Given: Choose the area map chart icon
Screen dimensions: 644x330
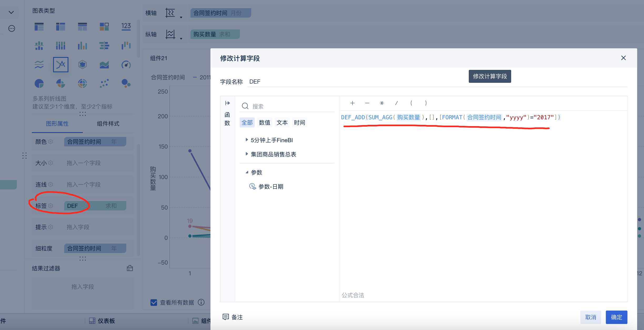Looking at the screenshot, I should coord(104,64).
